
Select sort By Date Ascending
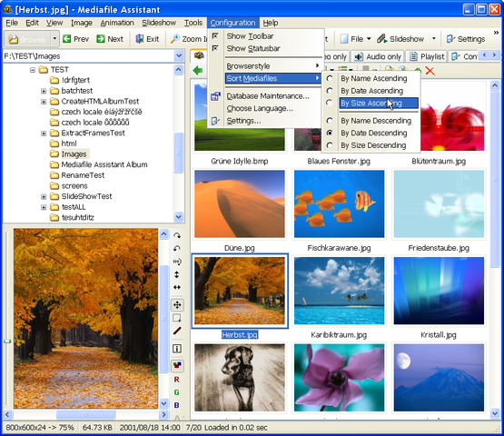tap(371, 91)
